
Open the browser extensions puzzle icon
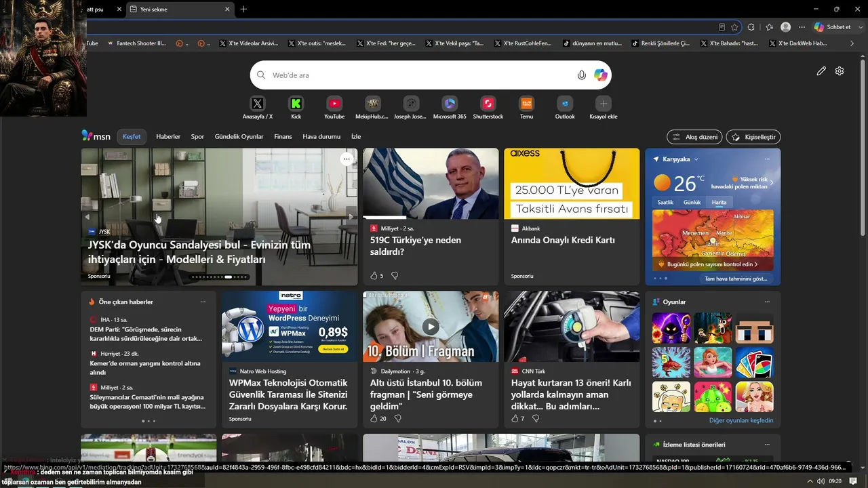(751, 27)
